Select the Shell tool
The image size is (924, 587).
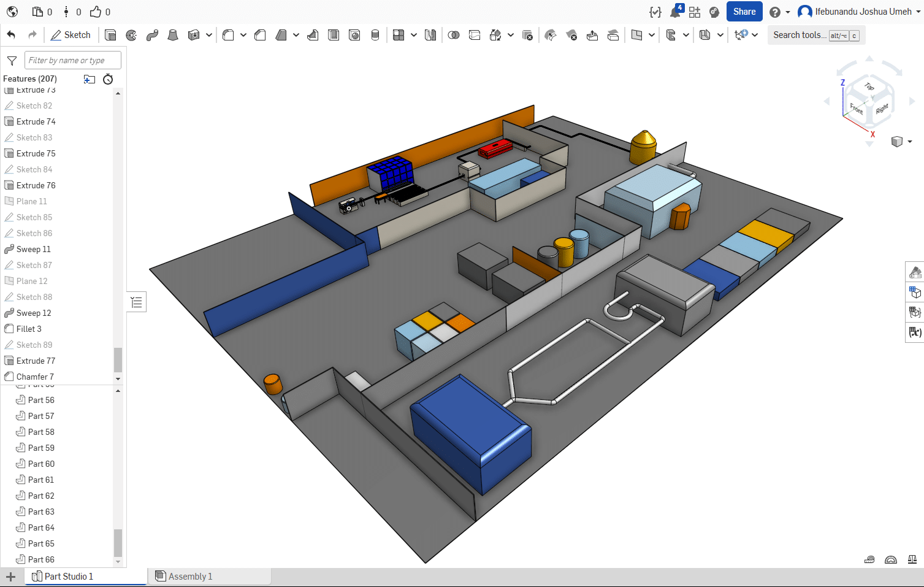[x=334, y=35]
